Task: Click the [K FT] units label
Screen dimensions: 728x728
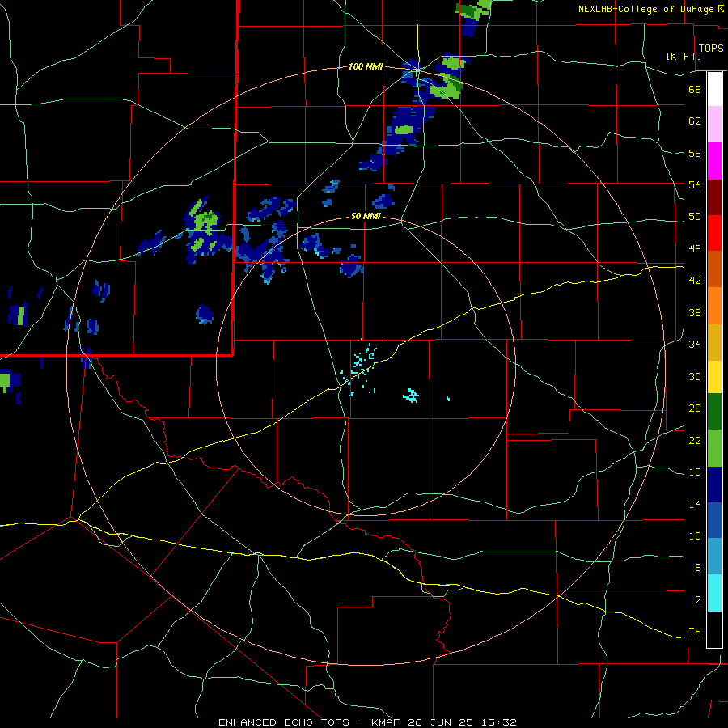Action: point(684,56)
